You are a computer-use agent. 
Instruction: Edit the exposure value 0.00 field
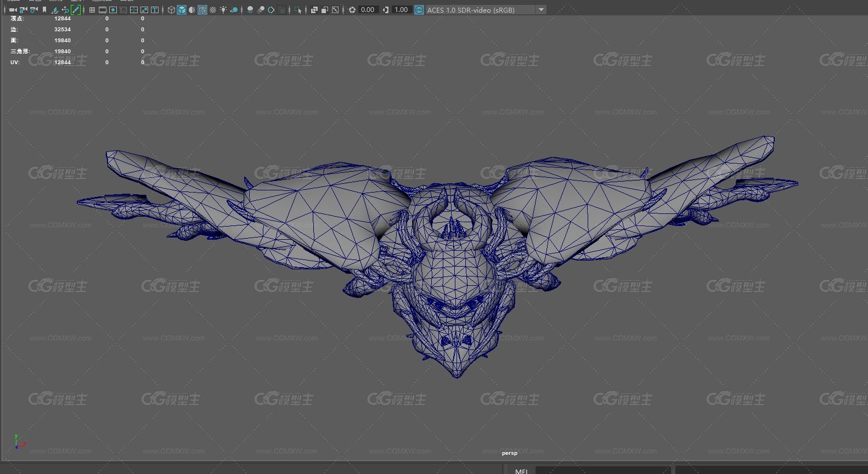[x=368, y=10]
